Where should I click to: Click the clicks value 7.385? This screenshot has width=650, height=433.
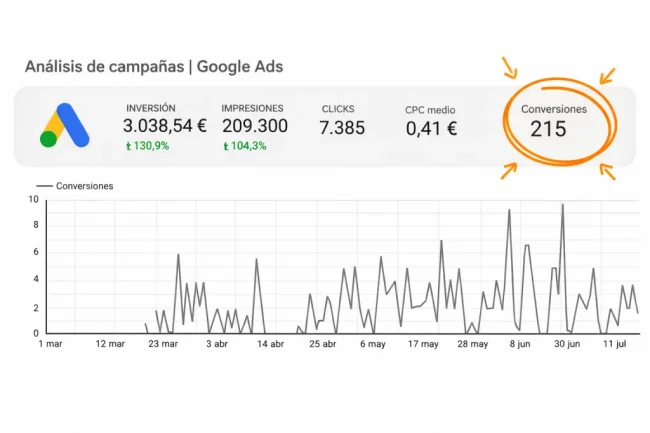[342, 128]
